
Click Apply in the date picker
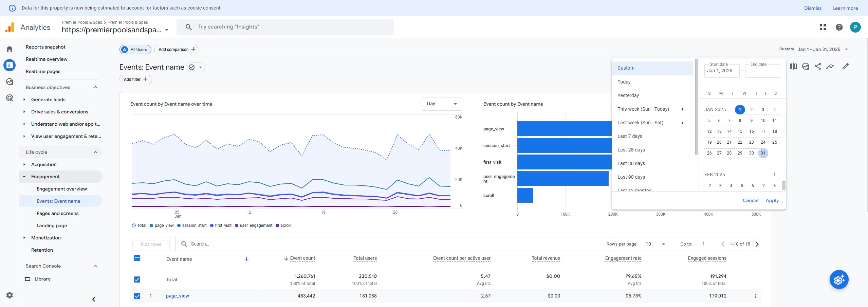click(772, 200)
